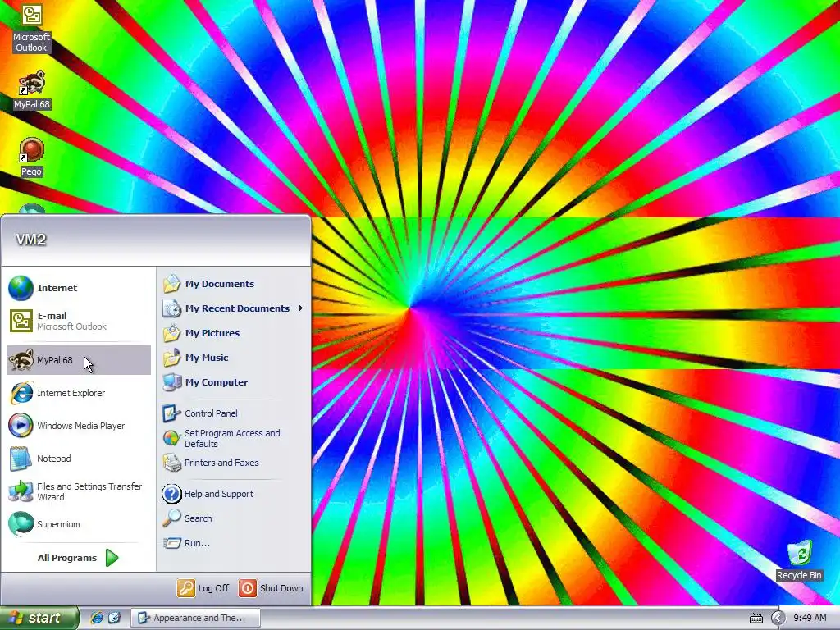Open Windows Media Player from Start menu
The width and height of the screenshot is (840, 630).
(x=79, y=426)
